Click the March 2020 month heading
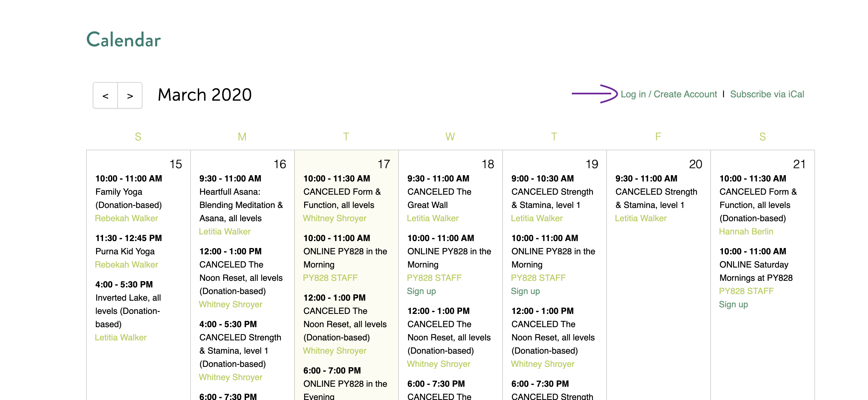This screenshot has width=868, height=400. pyautogui.click(x=204, y=95)
